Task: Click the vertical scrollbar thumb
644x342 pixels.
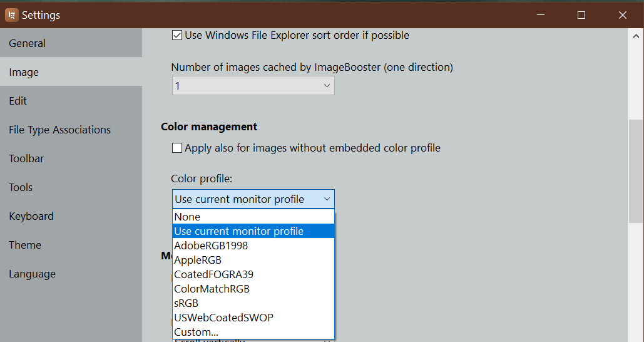Action: click(x=636, y=172)
